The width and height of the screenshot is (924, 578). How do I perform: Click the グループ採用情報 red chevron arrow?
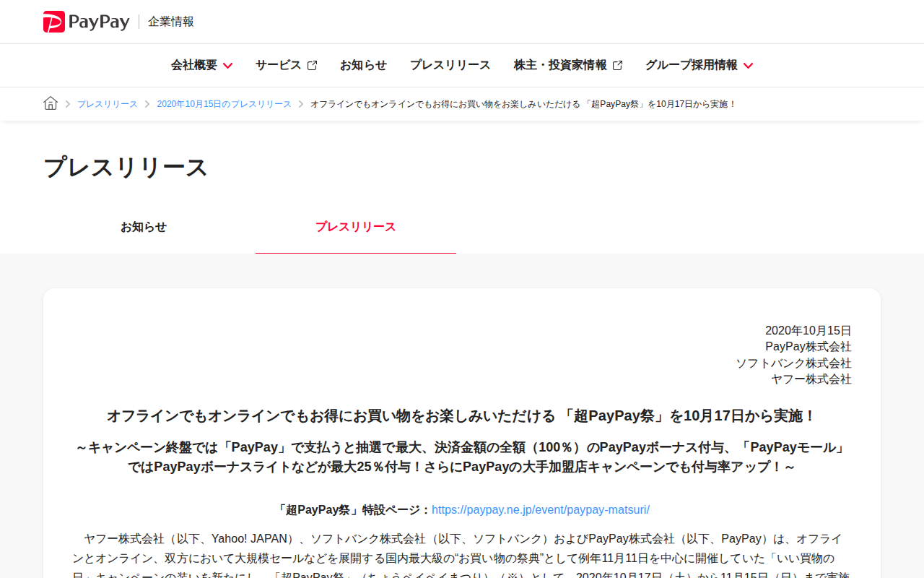point(748,66)
